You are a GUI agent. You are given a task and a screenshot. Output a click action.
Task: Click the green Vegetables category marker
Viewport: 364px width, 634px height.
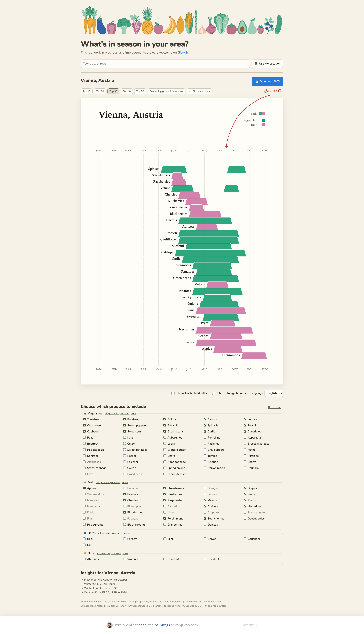85,414
